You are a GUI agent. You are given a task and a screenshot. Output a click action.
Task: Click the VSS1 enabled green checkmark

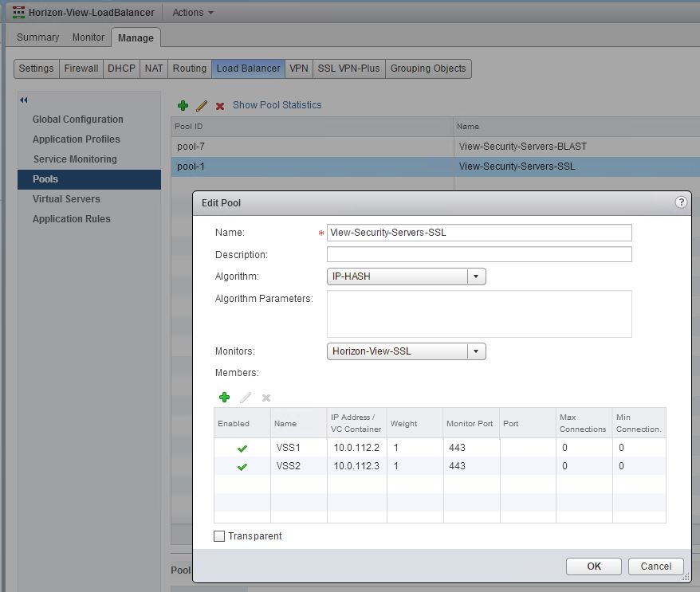tap(242, 449)
